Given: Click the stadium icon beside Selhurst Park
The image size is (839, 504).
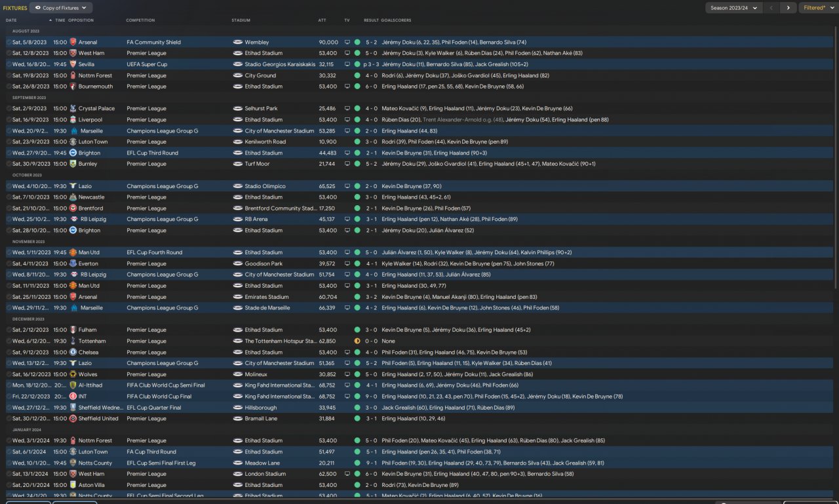Looking at the screenshot, I should pyautogui.click(x=237, y=109).
